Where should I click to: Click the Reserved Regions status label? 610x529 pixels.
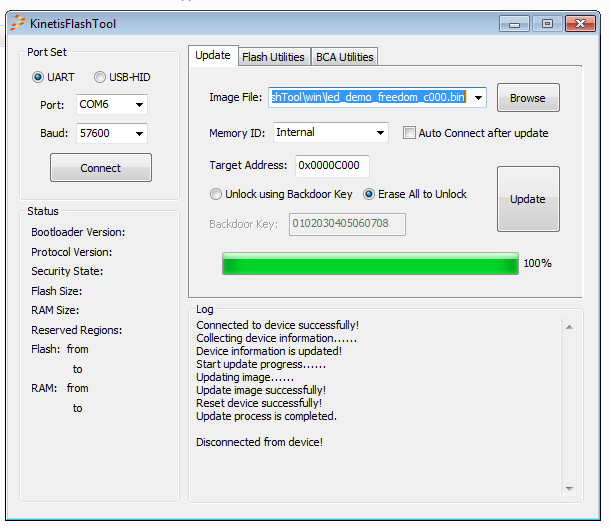coord(76,330)
